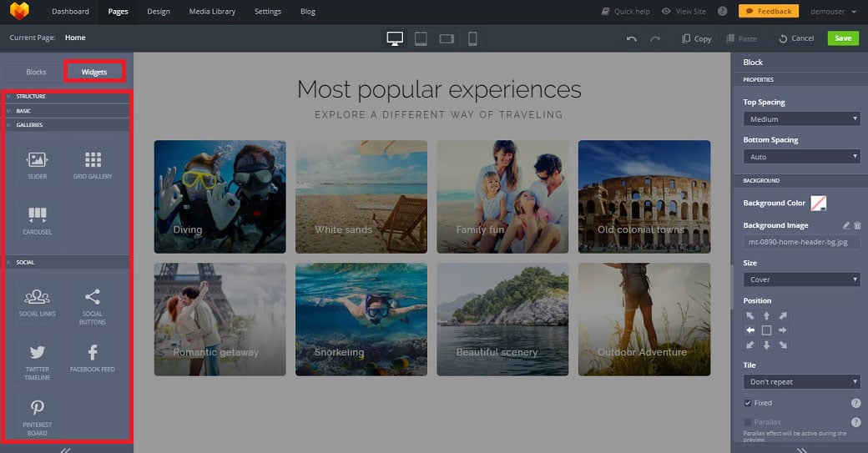Select the Facebook Feed widget
The width and height of the screenshot is (868, 453).
93,357
